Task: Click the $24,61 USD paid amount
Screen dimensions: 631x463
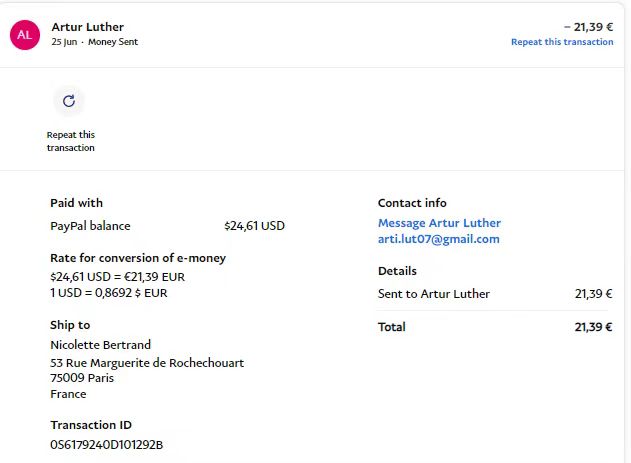Action: coord(254,226)
